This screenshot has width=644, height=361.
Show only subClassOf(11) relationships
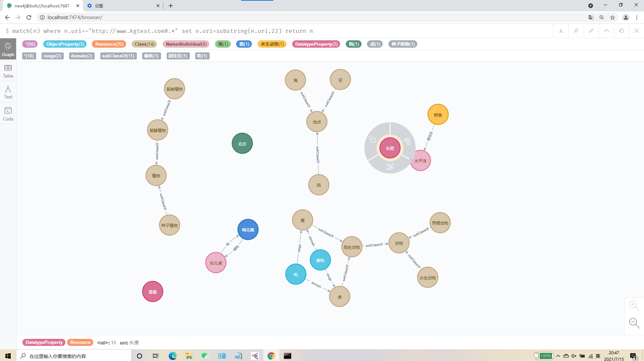[x=118, y=56]
